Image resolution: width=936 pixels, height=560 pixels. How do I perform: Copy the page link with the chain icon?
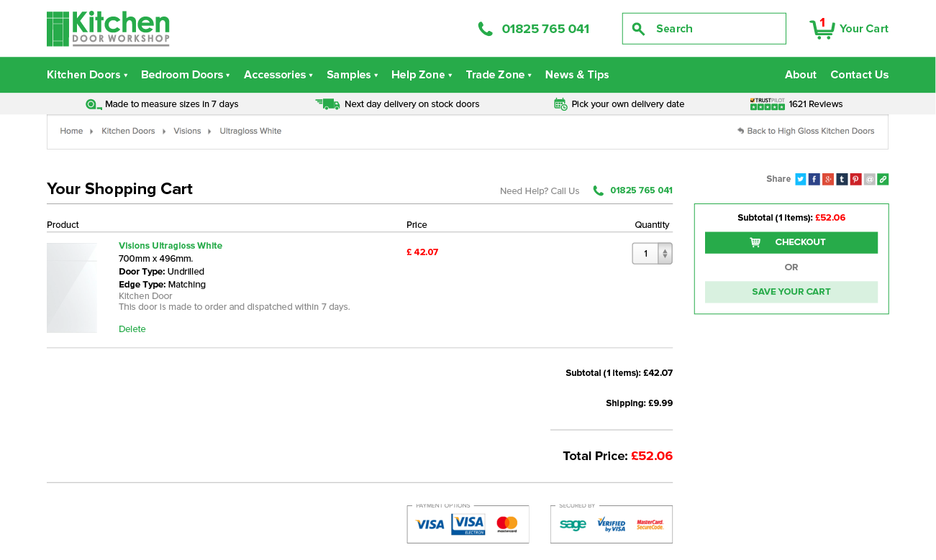coord(883,179)
